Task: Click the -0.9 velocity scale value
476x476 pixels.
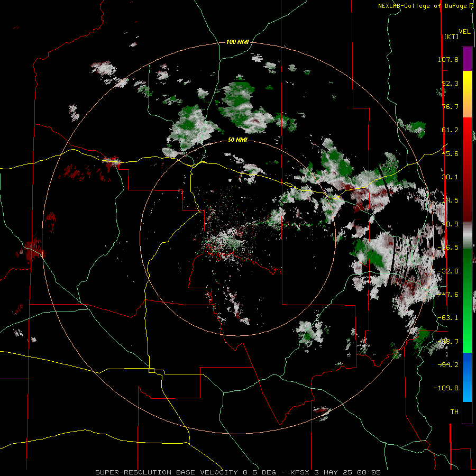Action: coord(450,224)
